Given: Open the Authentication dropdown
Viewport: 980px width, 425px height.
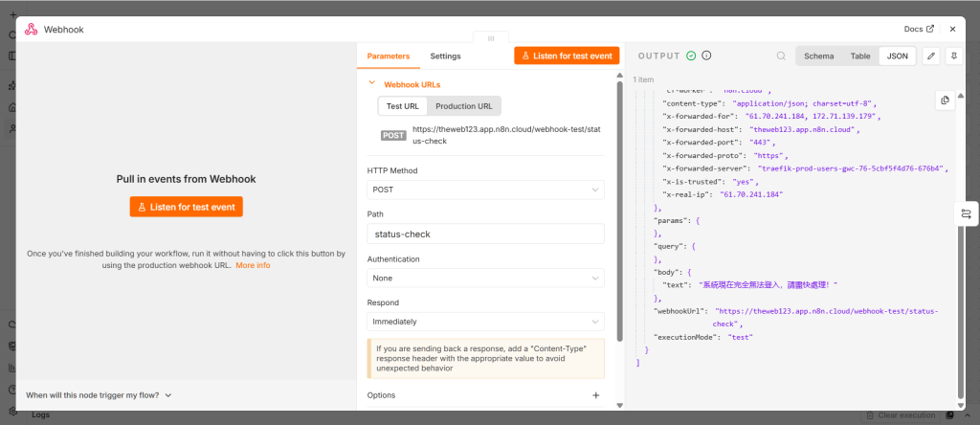Looking at the screenshot, I should click(485, 278).
